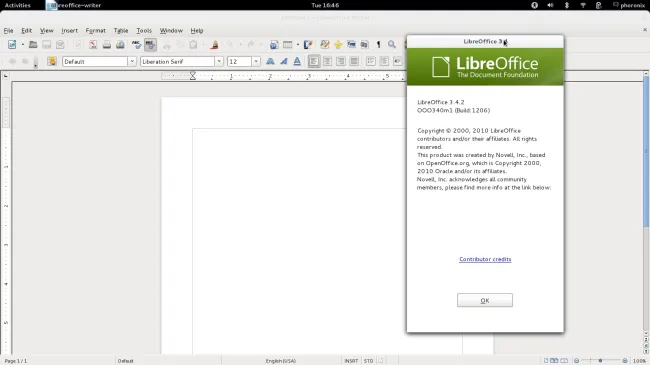The width and height of the screenshot is (650, 365).
Task: Click the 100% zoom value in status bar
Action: 639,361
